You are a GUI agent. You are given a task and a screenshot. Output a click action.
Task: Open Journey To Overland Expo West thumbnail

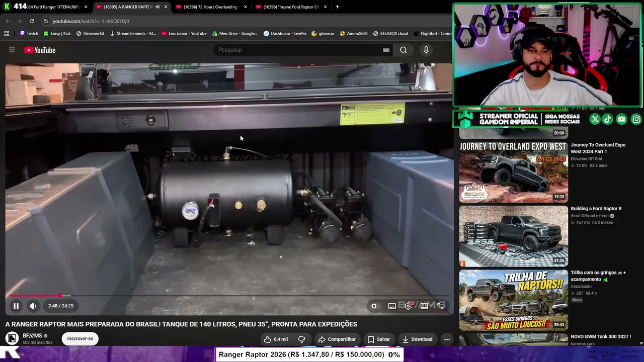point(513,172)
